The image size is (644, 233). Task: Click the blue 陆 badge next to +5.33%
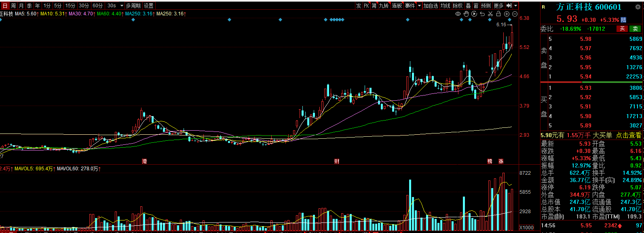click(x=623, y=19)
